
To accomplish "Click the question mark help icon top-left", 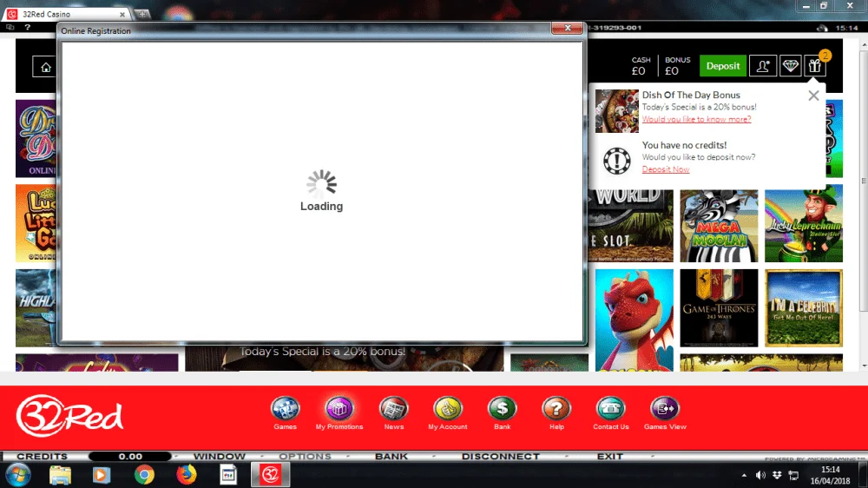I will pos(27,27).
